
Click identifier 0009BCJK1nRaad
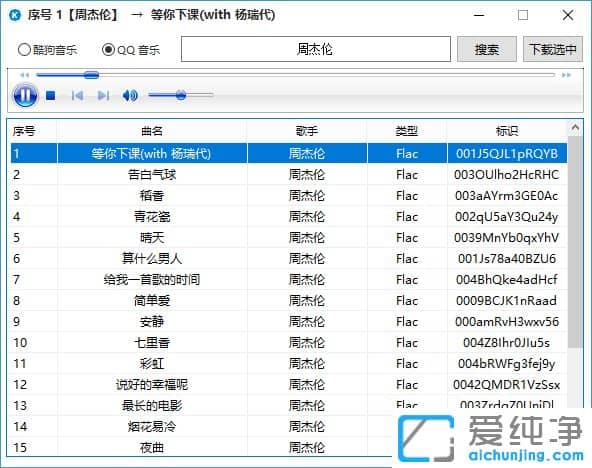click(x=507, y=301)
